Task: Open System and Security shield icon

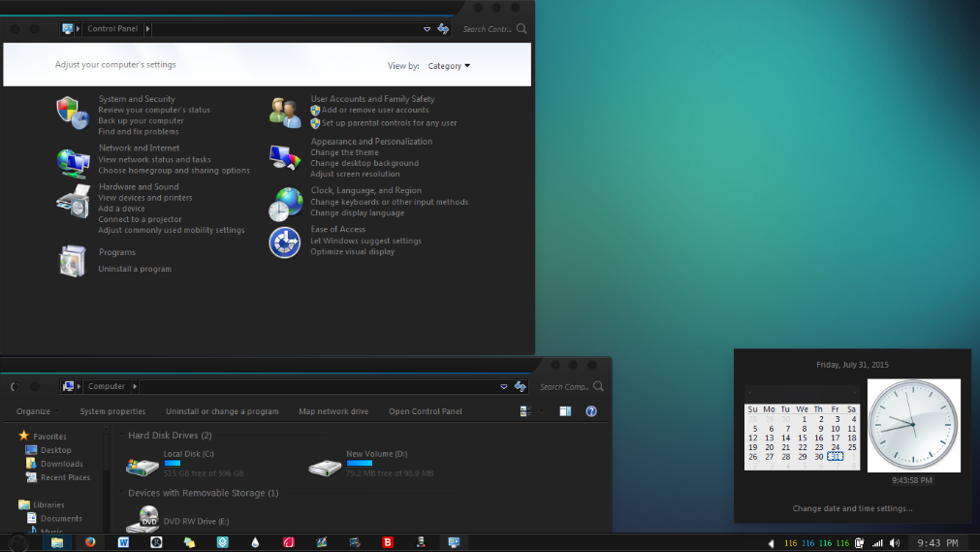Action: [x=72, y=113]
